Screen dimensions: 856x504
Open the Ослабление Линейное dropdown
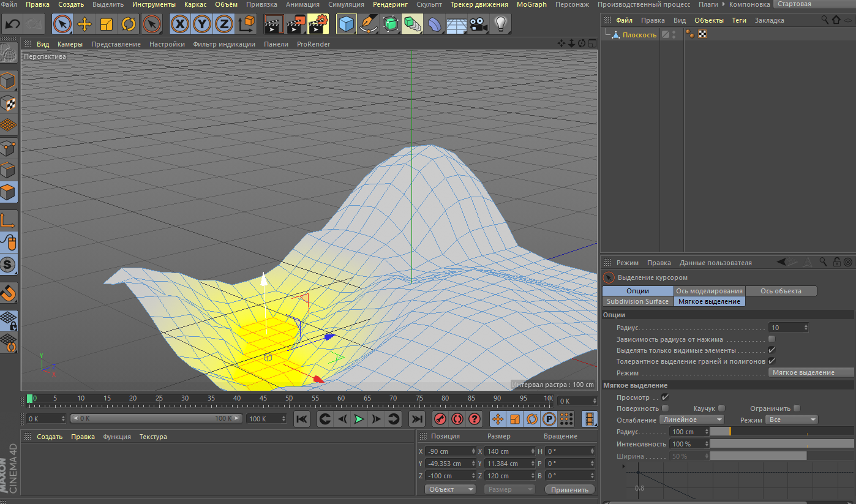[692, 419]
